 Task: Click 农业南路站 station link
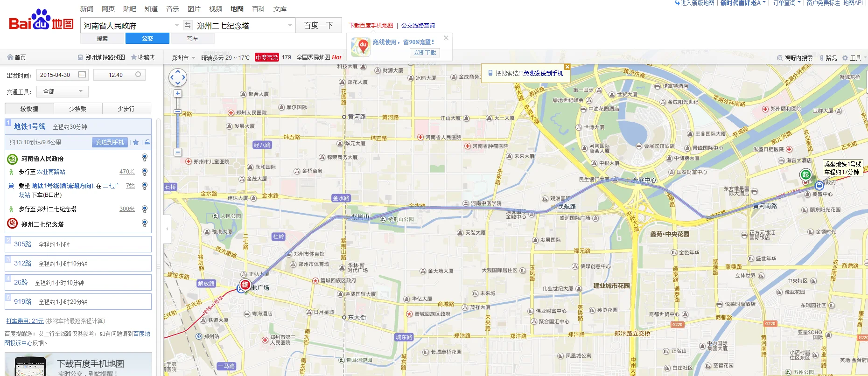(x=51, y=172)
